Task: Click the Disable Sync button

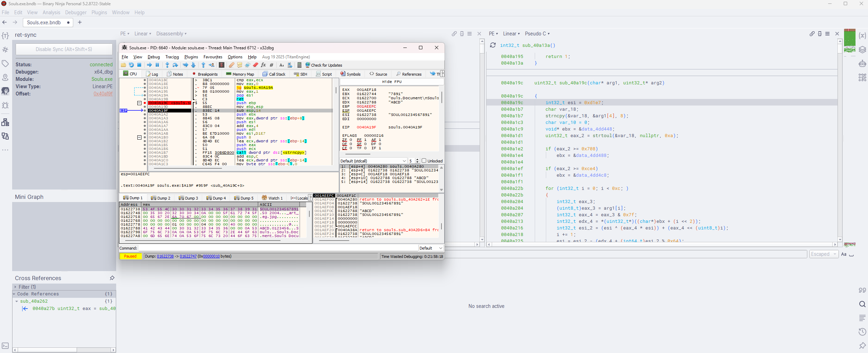Action: coord(64,49)
